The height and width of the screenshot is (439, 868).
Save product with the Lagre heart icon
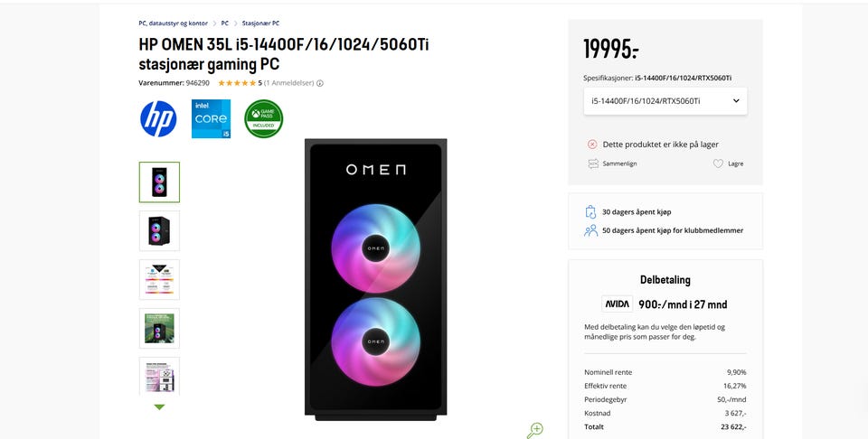click(718, 163)
